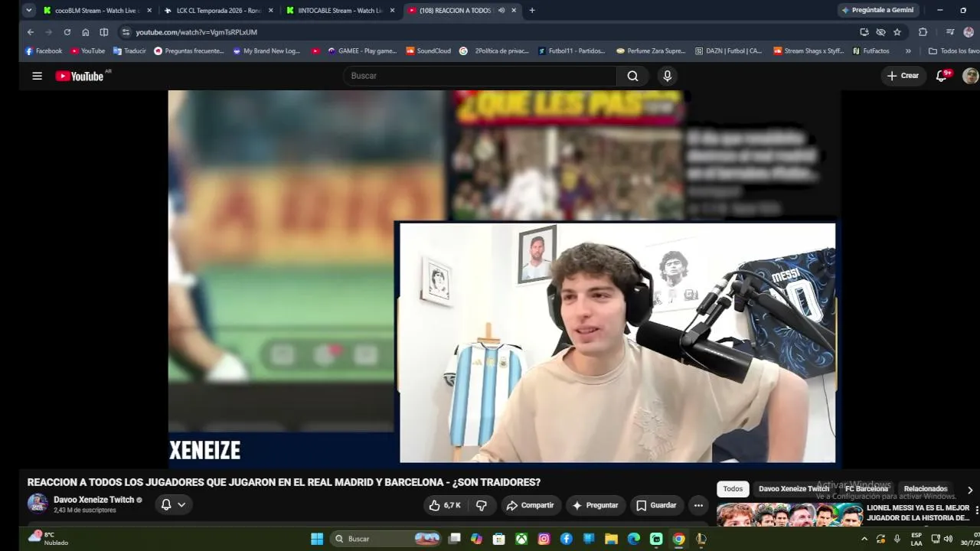Open Traducir bookmark
This screenshot has height=551, width=980.
coord(129,51)
